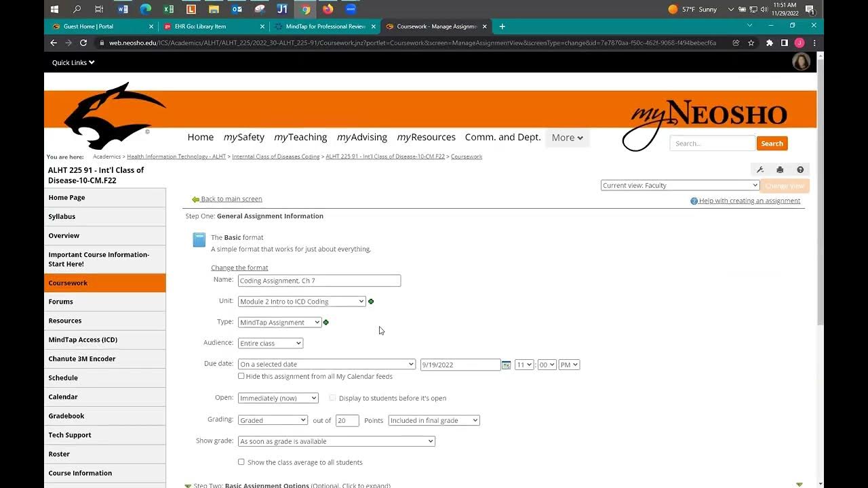Open Gradebook in the course sidebar
This screenshot has height=488, width=868.
click(x=105, y=416)
